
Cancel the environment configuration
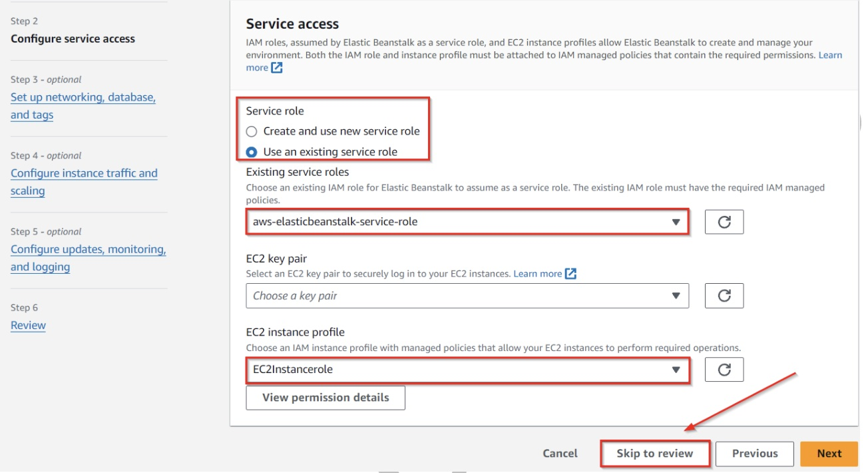[x=560, y=454]
